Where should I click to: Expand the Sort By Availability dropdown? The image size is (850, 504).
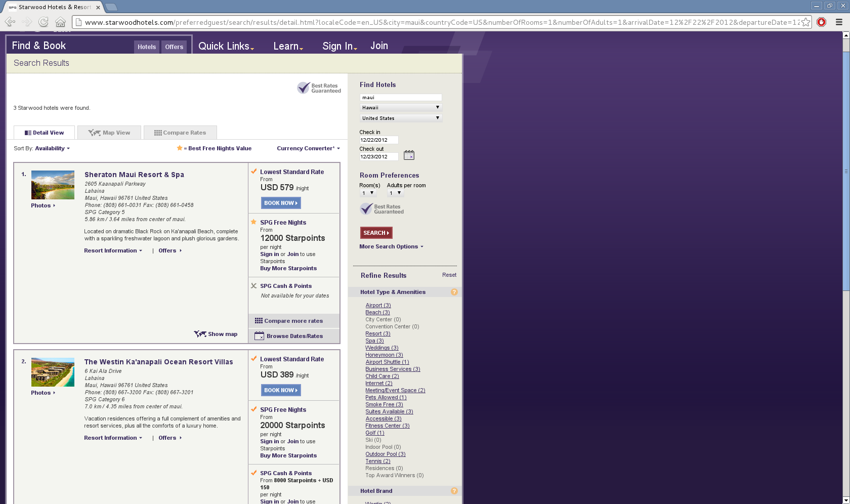(x=52, y=148)
